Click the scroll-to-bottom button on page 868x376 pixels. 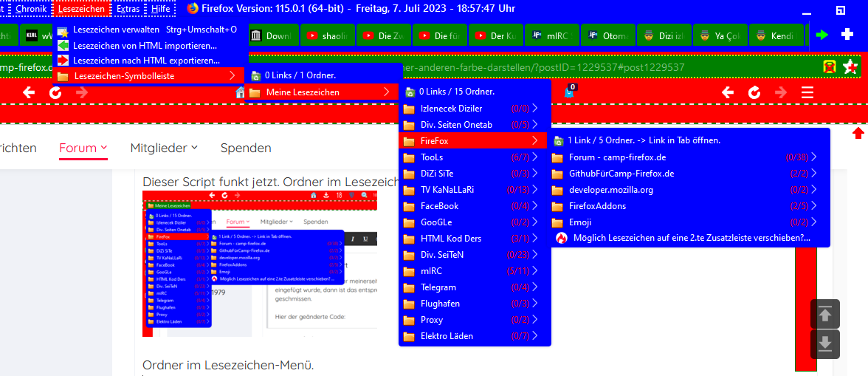(x=825, y=344)
